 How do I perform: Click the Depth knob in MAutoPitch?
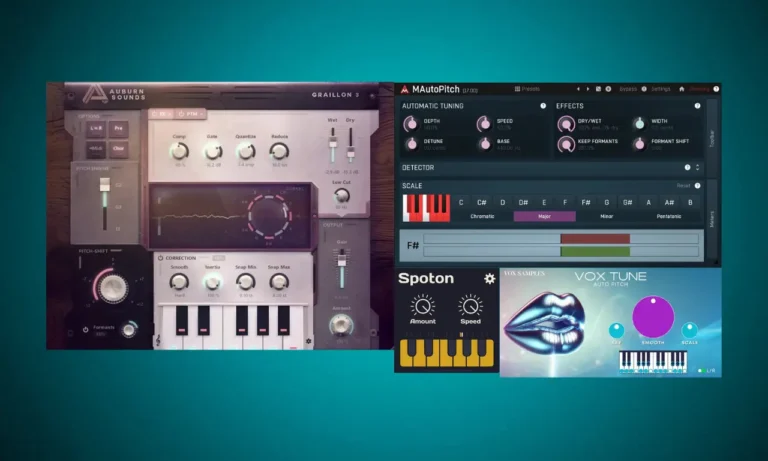coord(411,124)
